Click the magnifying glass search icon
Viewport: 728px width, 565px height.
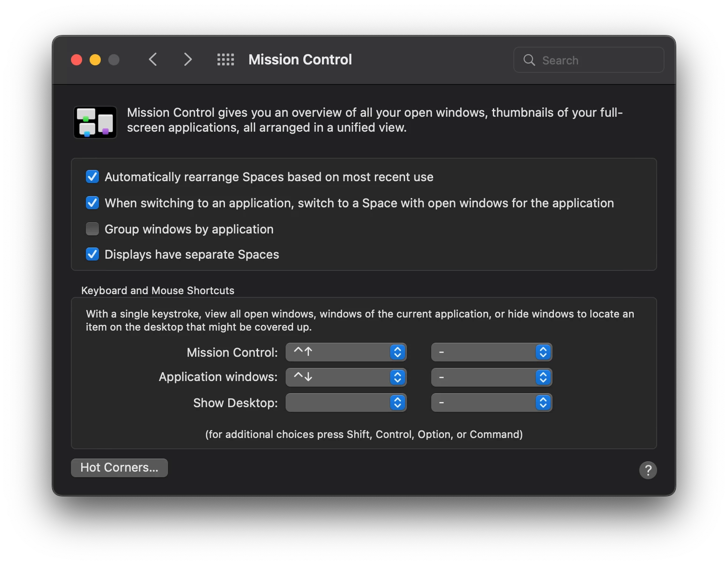pyautogui.click(x=529, y=60)
